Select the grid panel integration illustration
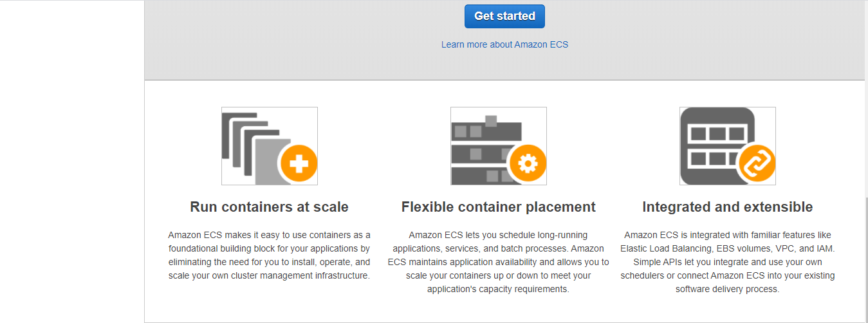868x323 pixels. coord(728,146)
